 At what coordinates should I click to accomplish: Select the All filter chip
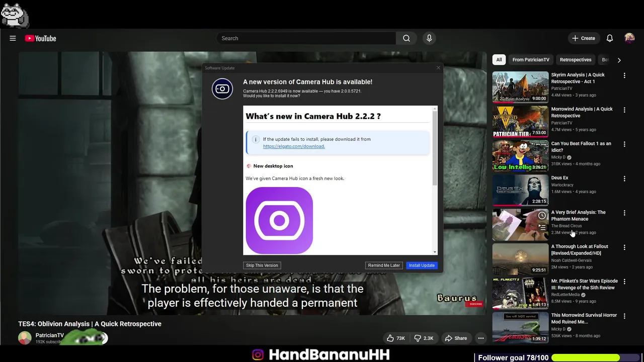[499, 60]
